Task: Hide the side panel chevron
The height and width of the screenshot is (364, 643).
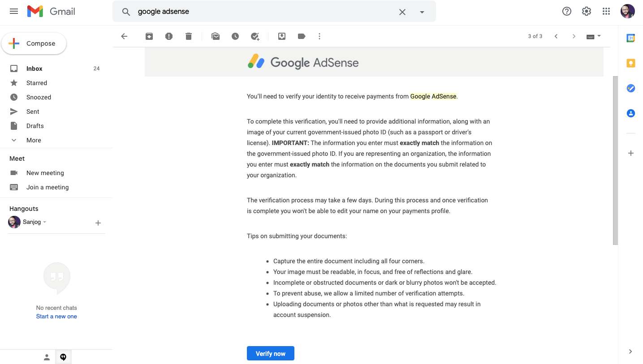Action: 630,351
